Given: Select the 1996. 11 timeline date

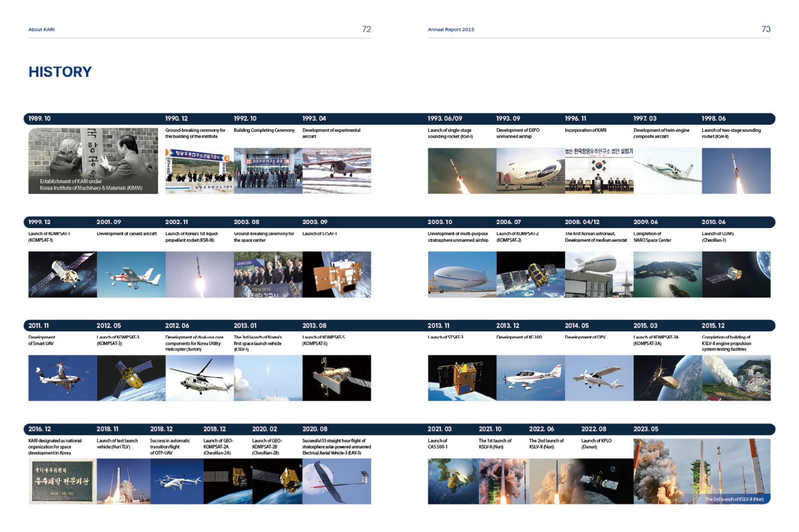Looking at the screenshot, I should (575, 118).
